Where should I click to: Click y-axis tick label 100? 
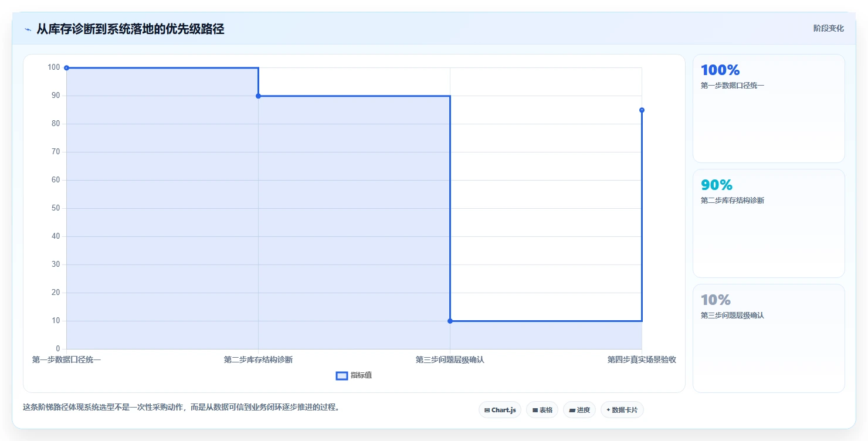click(54, 67)
